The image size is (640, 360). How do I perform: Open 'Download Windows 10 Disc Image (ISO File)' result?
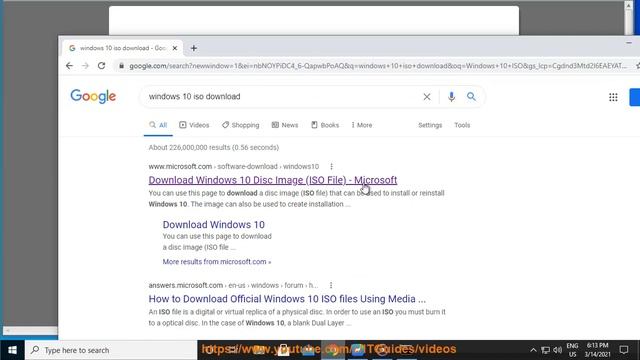pos(273,180)
